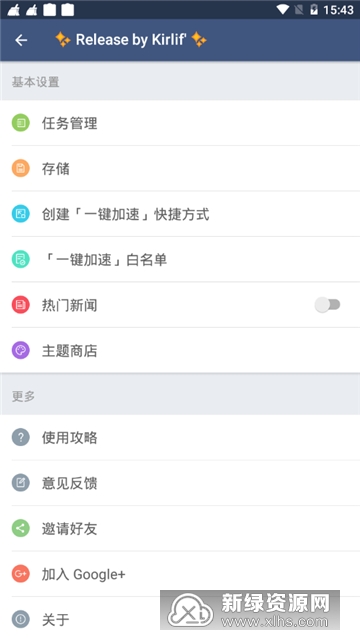Image resolution: width=360 pixels, height=640 pixels.
Task: Click the Release by Kirlif' title
Action: (x=131, y=40)
